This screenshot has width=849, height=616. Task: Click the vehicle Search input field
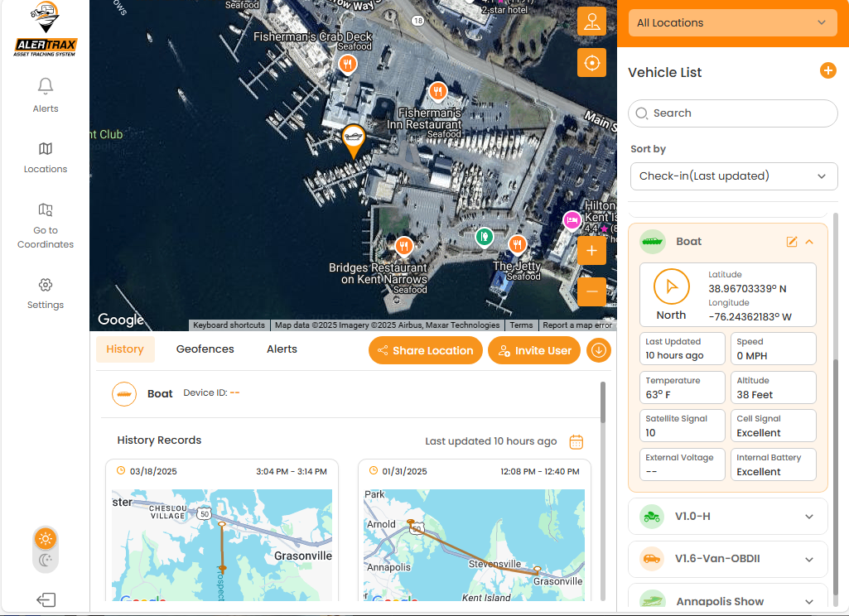coord(732,113)
